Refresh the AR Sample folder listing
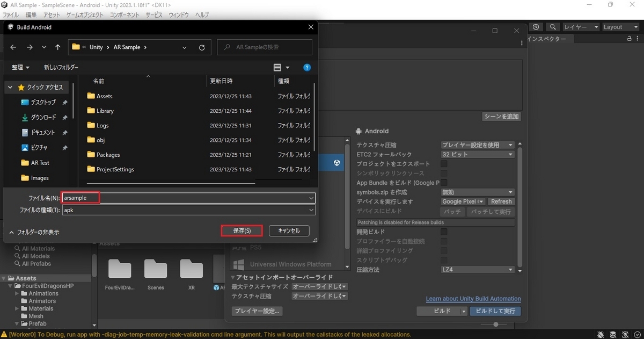Viewport: 644px width, 339px height. pyautogui.click(x=202, y=47)
